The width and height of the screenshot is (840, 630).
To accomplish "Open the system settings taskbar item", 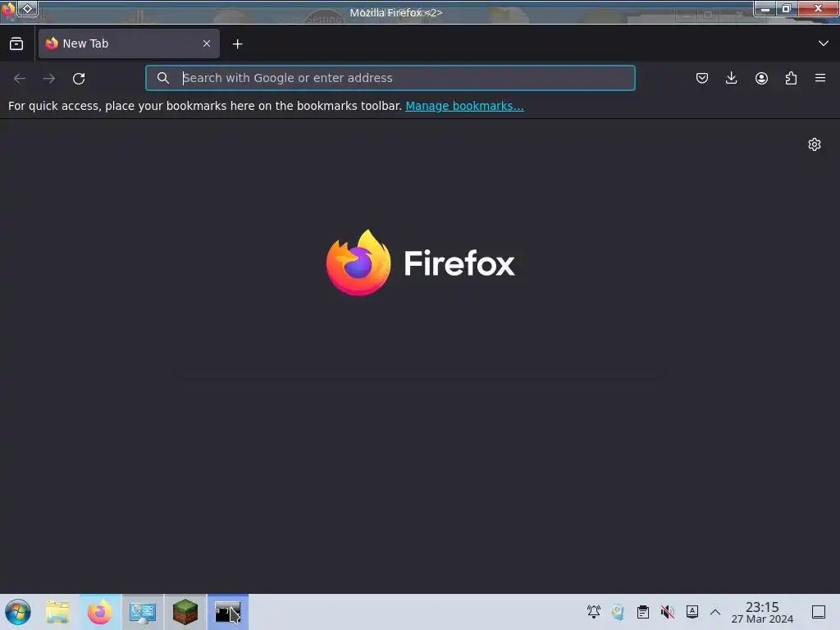I will tap(143, 612).
